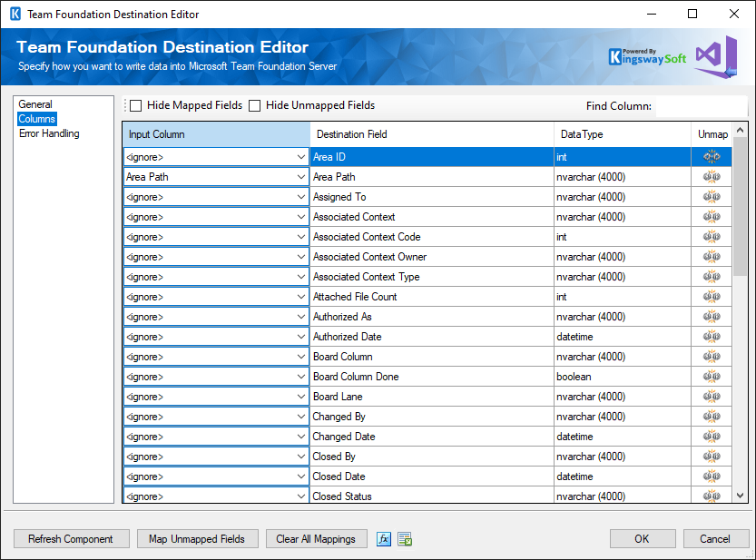Click the Cancel button
This screenshot has height=560, width=756.
(715, 539)
